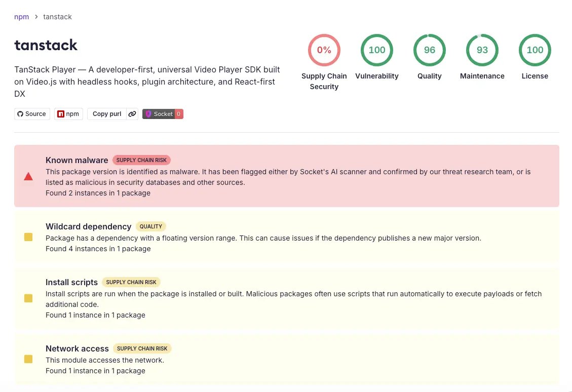Viewport: 572px width, 392px height.
Task: Click Install scripts 'Found 1 instance' text
Action: (95, 315)
